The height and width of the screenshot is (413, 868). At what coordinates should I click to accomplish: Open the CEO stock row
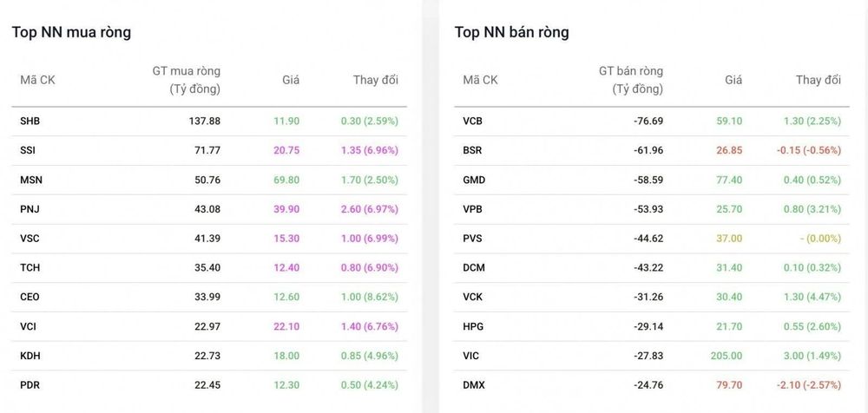click(x=209, y=297)
